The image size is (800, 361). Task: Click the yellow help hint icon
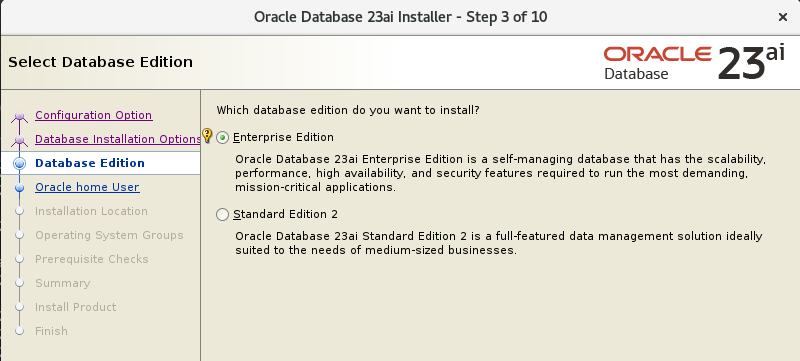207,136
